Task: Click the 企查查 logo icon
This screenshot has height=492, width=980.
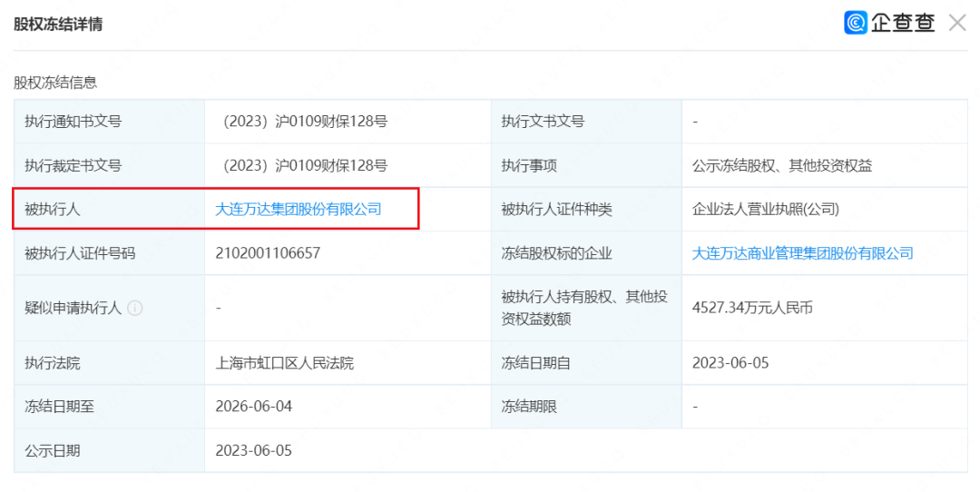Action: 855,23
